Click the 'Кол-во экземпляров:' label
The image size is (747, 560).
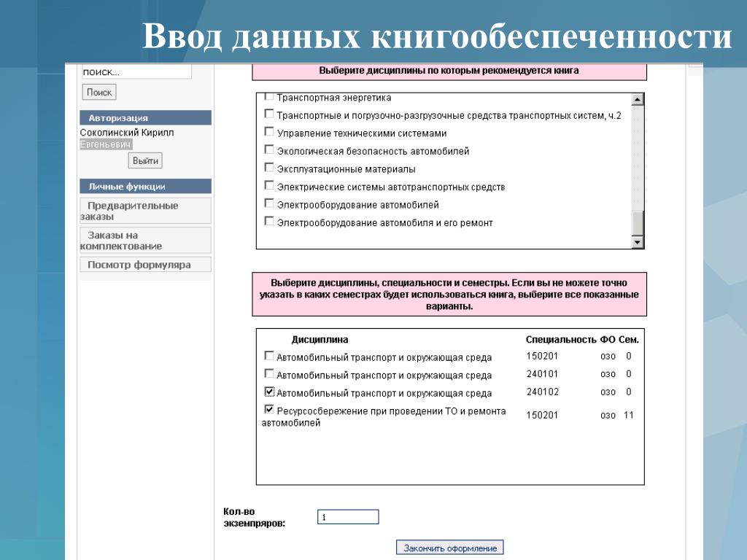click(254, 518)
